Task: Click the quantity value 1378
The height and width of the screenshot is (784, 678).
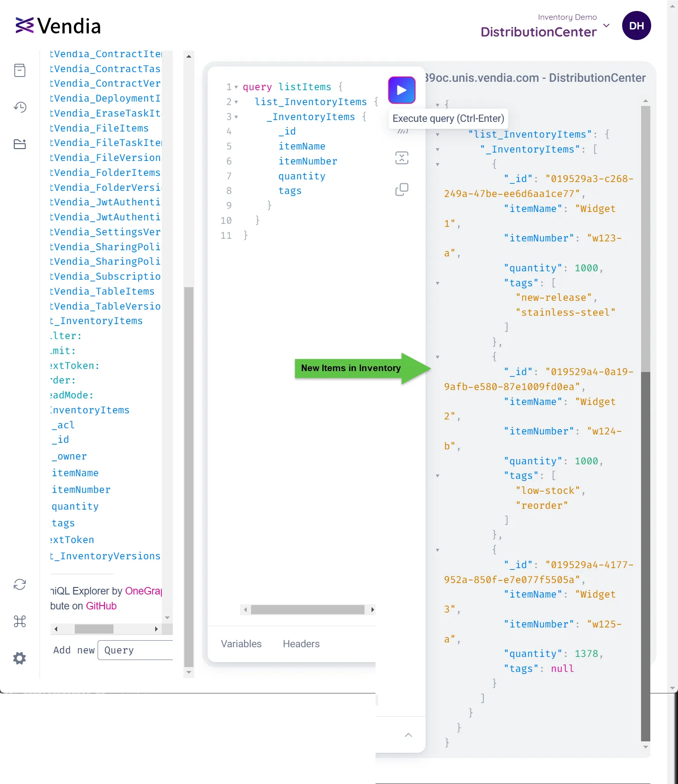Action: click(586, 654)
